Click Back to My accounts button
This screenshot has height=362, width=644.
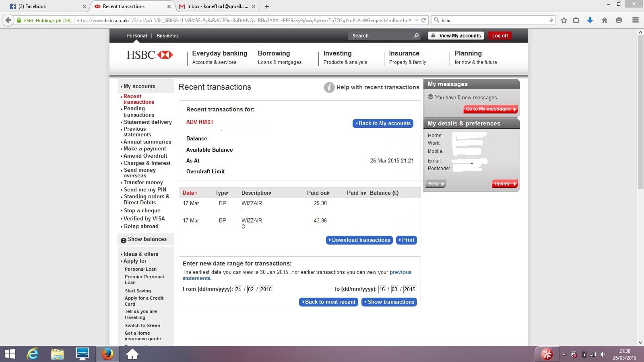383,123
